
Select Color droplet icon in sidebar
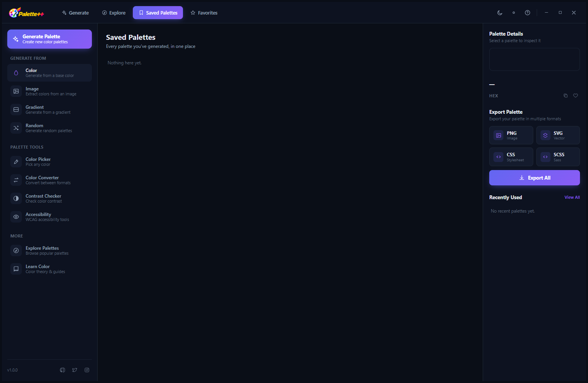16,73
